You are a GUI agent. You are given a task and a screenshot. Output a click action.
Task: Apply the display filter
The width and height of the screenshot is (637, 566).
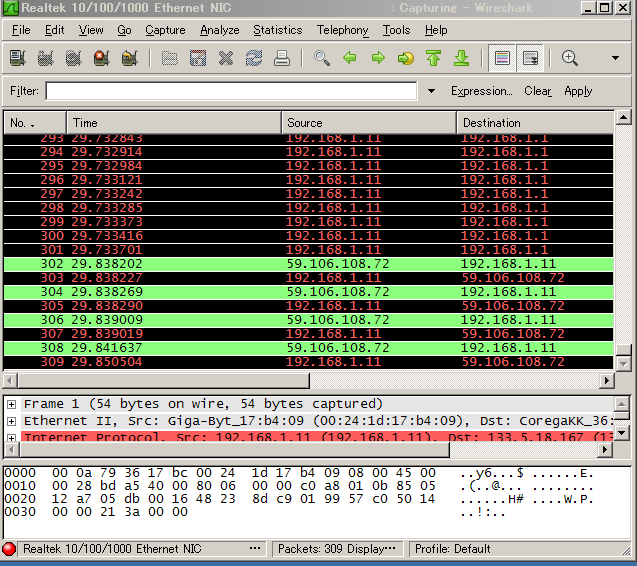(x=578, y=91)
